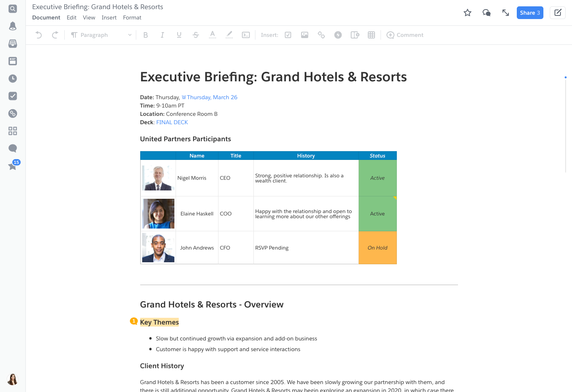Open the Inbox tray in the sidebar
572x392 pixels.
point(12,44)
